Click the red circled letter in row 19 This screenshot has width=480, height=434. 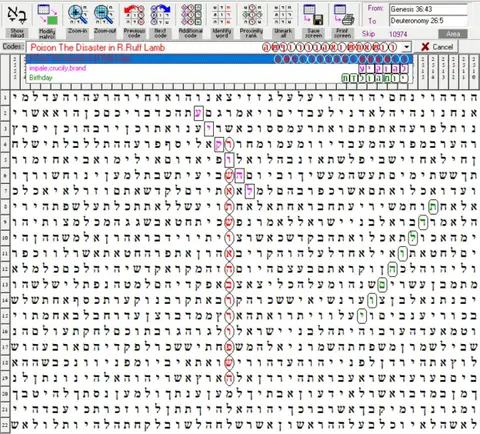pyautogui.click(x=229, y=378)
